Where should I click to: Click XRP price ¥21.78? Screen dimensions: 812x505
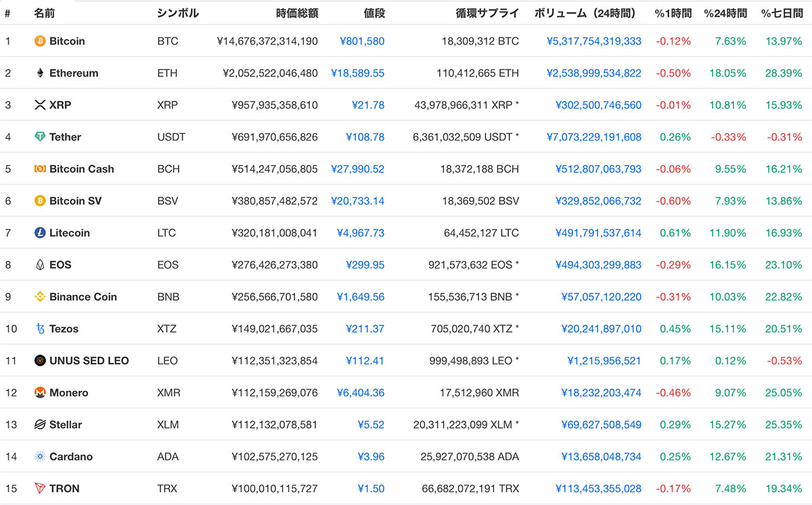click(368, 105)
